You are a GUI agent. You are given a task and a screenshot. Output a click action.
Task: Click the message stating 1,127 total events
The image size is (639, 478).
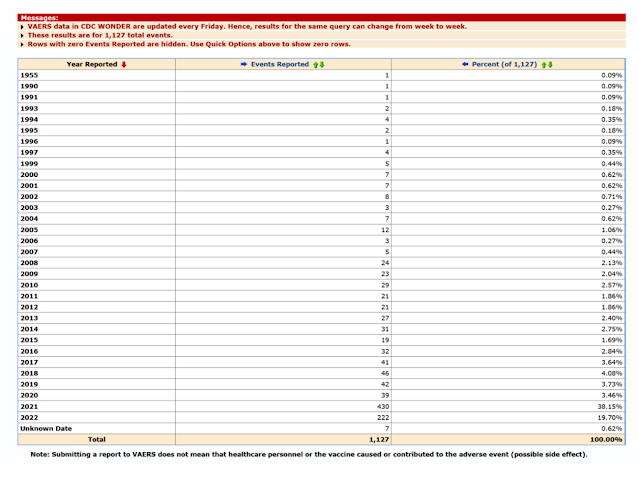pyautogui.click(x=100, y=35)
